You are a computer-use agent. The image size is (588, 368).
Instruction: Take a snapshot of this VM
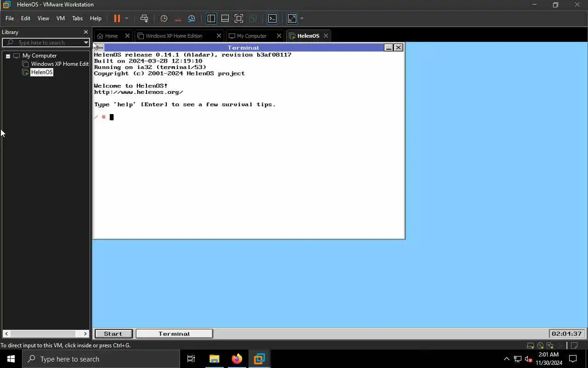pyautogui.click(x=164, y=18)
